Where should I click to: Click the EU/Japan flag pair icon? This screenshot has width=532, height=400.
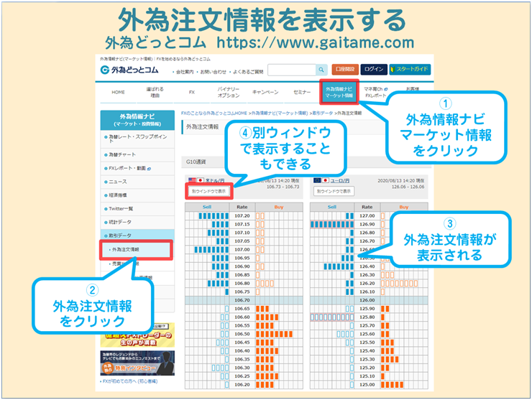pos(317,181)
